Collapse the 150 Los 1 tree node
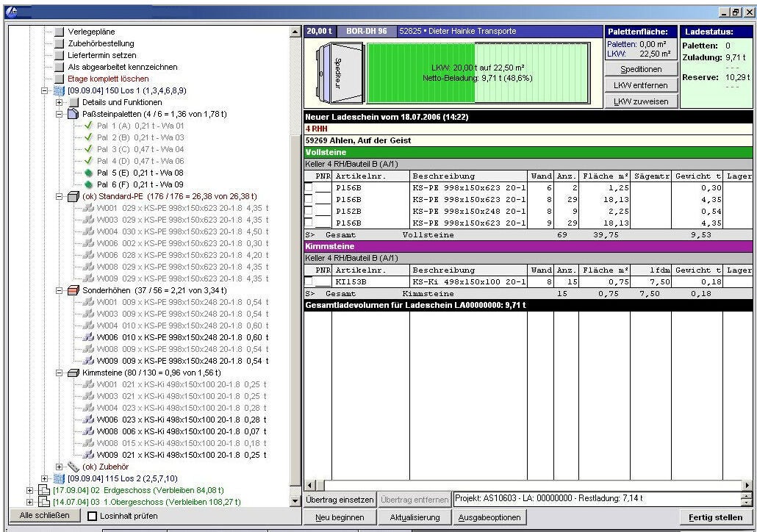The height and width of the screenshot is (532, 757). click(x=46, y=90)
